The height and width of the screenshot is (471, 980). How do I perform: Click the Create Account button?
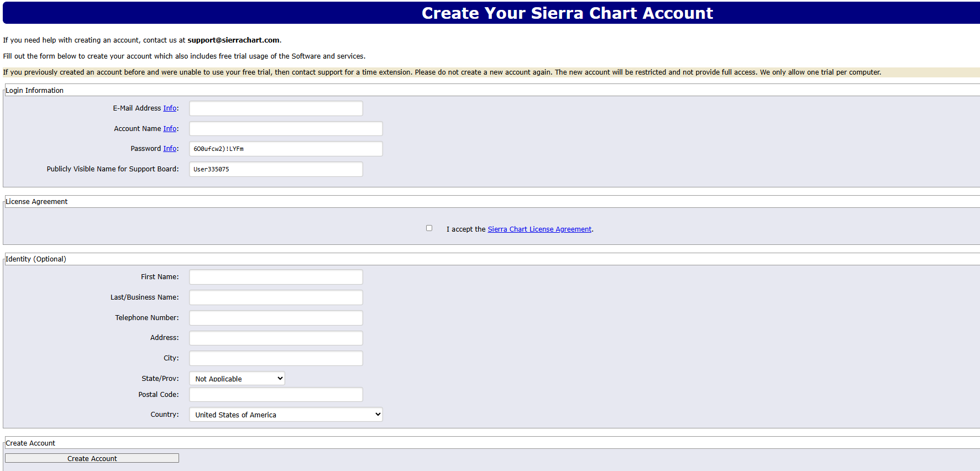(92, 458)
